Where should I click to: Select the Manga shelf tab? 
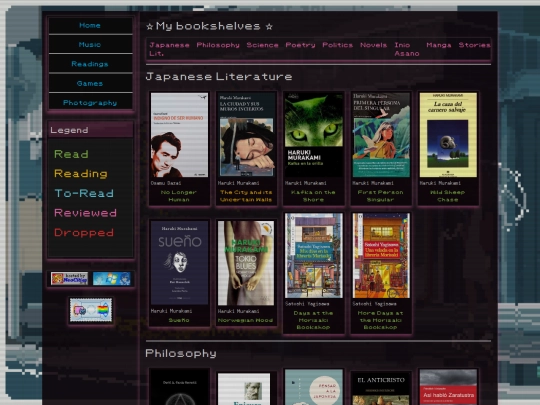pyautogui.click(x=438, y=45)
